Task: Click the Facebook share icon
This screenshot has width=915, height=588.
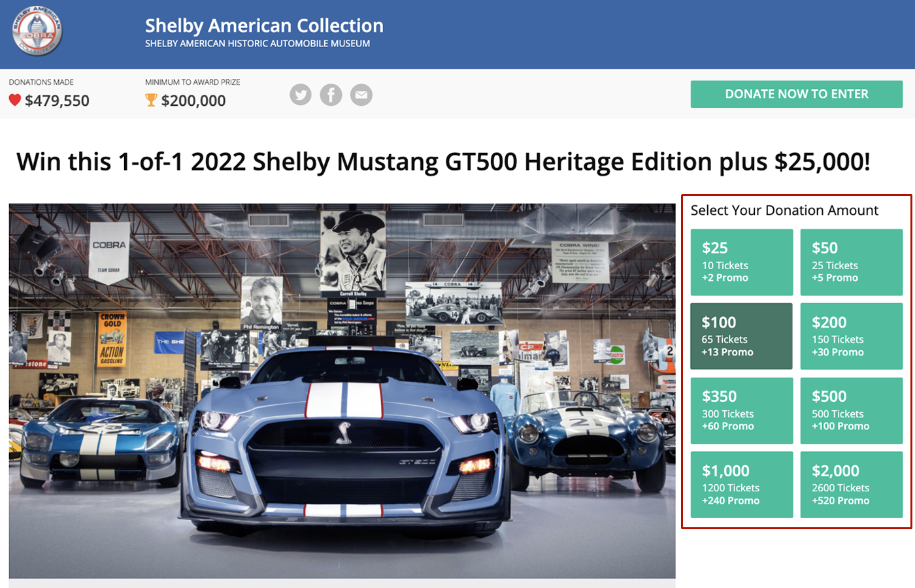Action: (331, 94)
